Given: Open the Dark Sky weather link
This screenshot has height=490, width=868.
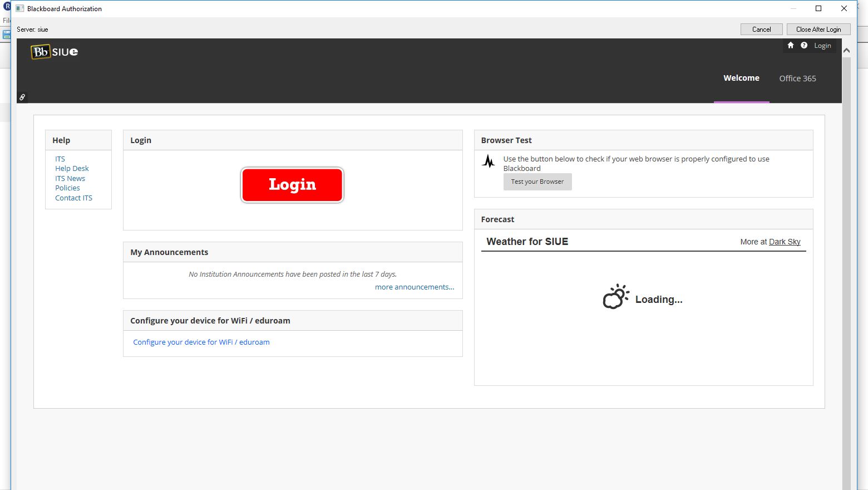Looking at the screenshot, I should [x=785, y=242].
